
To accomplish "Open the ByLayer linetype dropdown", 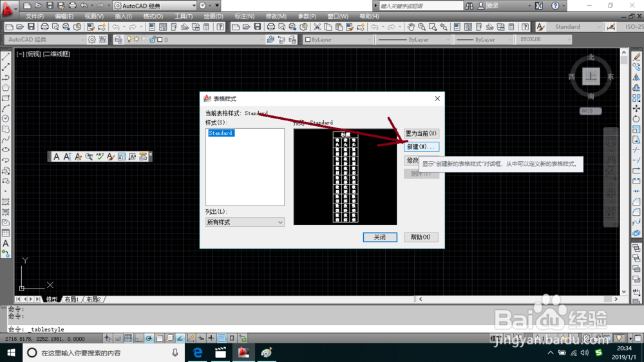I will 414,39.
